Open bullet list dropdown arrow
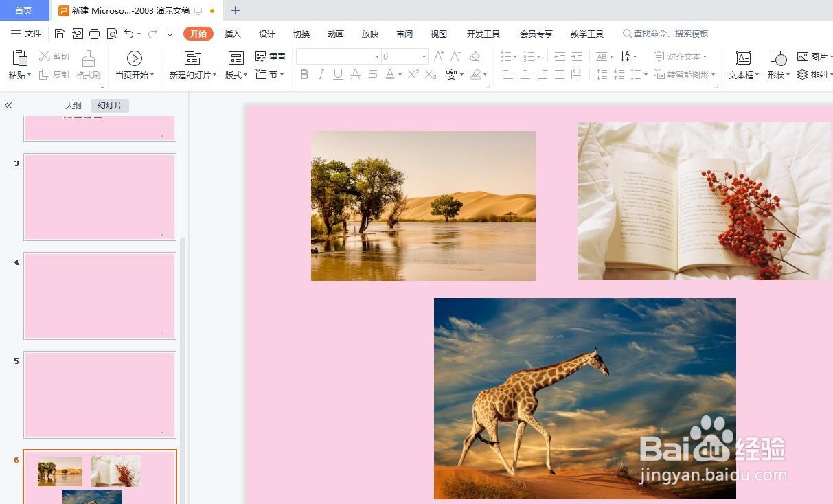 [x=516, y=56]
